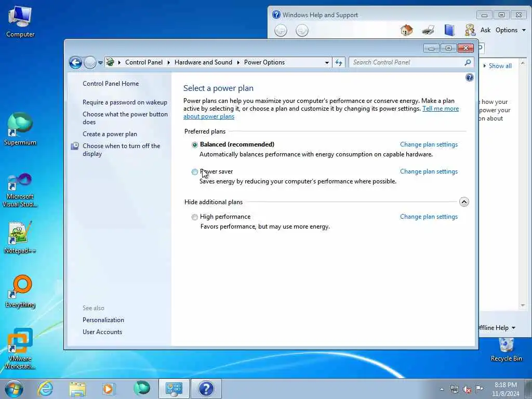Open help icon in Power Options
This screenshot has height=399, width=532.
[470, 77]
